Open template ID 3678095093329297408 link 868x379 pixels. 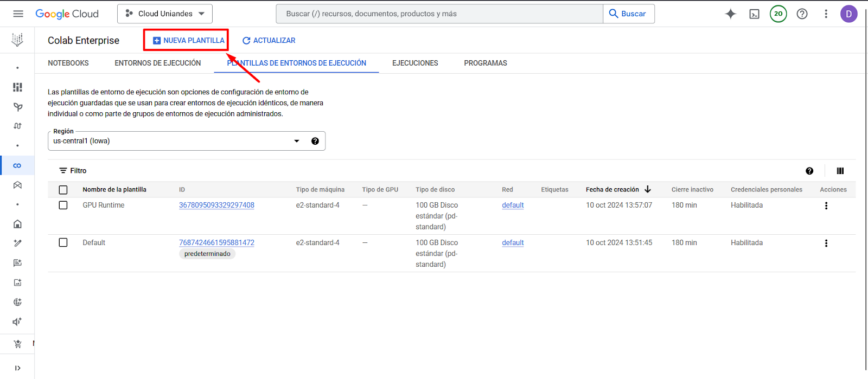pos(216,205)
